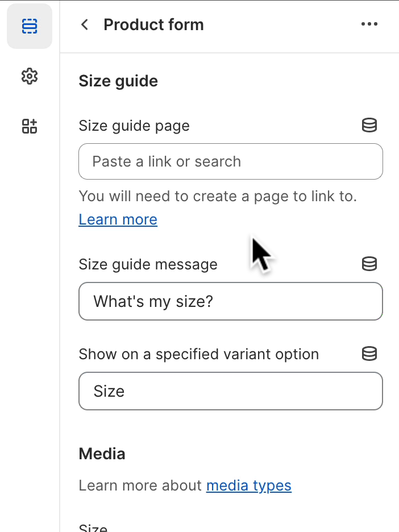Open the media types link
The image size is (399, 532).
[x=249, y=485]
